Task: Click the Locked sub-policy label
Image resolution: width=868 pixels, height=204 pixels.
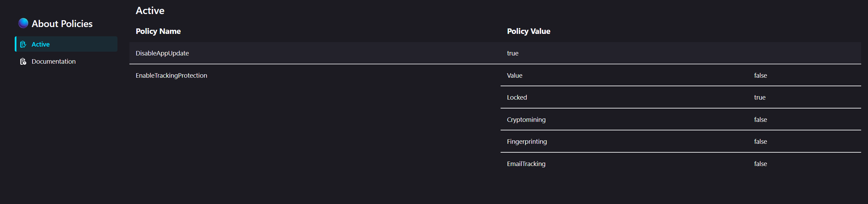Action: (x=517, y=97)
